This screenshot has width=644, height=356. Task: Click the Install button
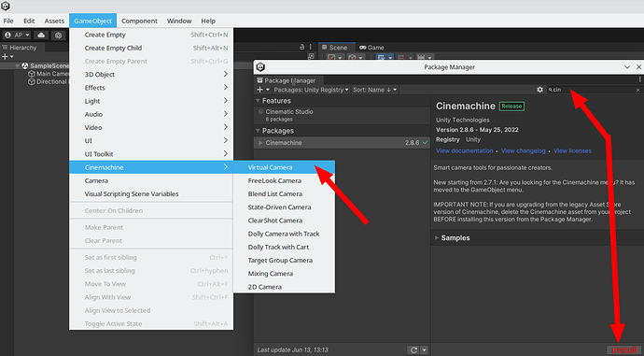coord(623,349)
